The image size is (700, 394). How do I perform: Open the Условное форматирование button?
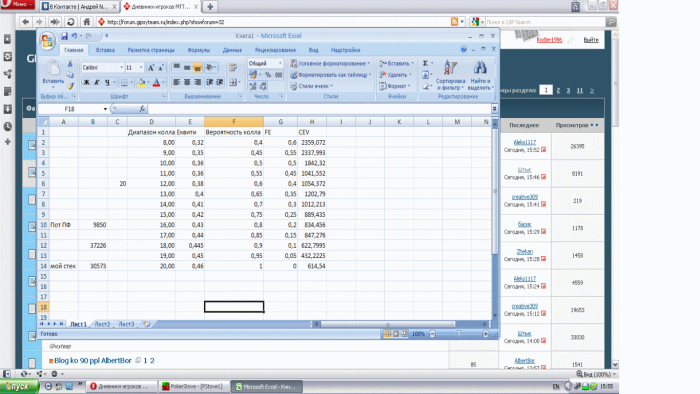330,63
